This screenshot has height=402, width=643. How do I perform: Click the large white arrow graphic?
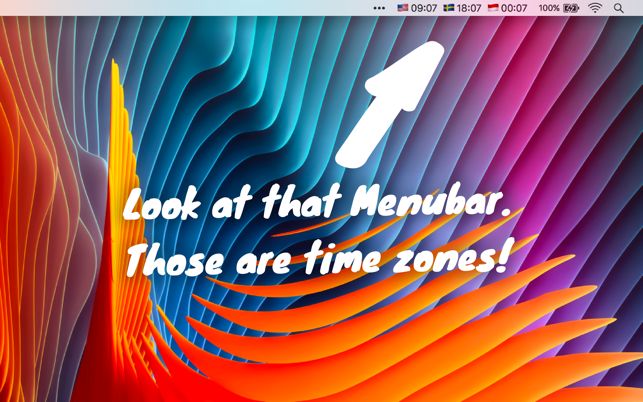click(x=390, y=105)
